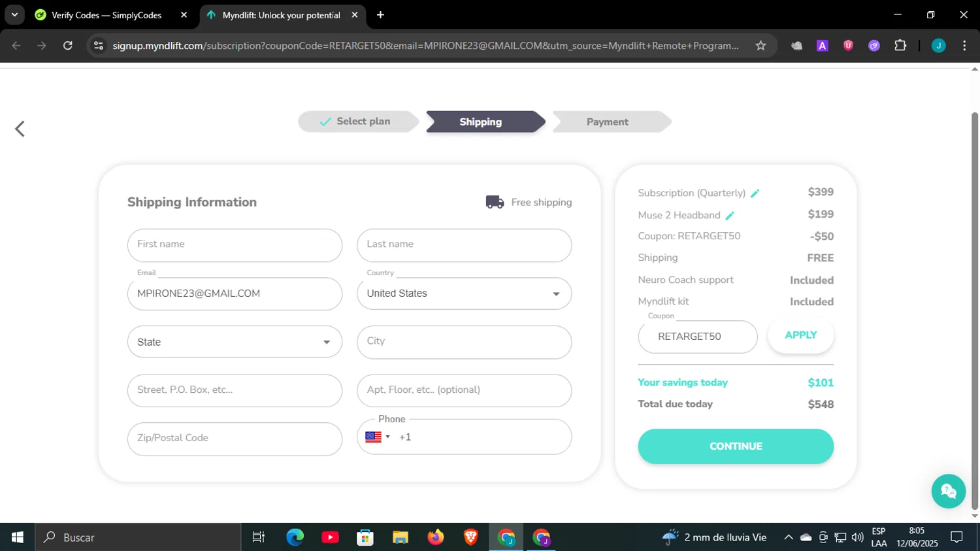This screenshot has height=551, width=980.
Task: Open the notification center icon
Action: (x=957, y=537)
